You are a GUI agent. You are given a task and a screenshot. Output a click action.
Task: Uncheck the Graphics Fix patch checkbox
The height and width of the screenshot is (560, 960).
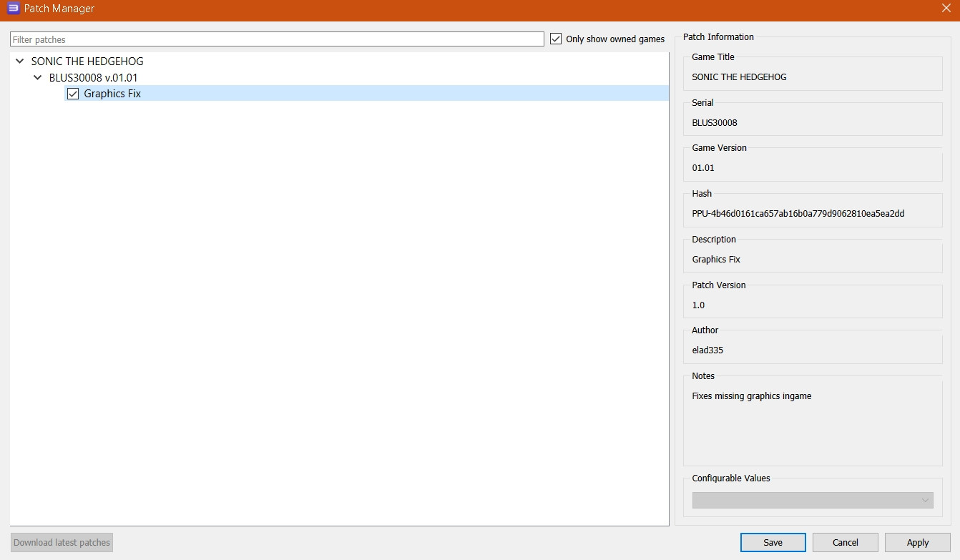click(73, 94)
